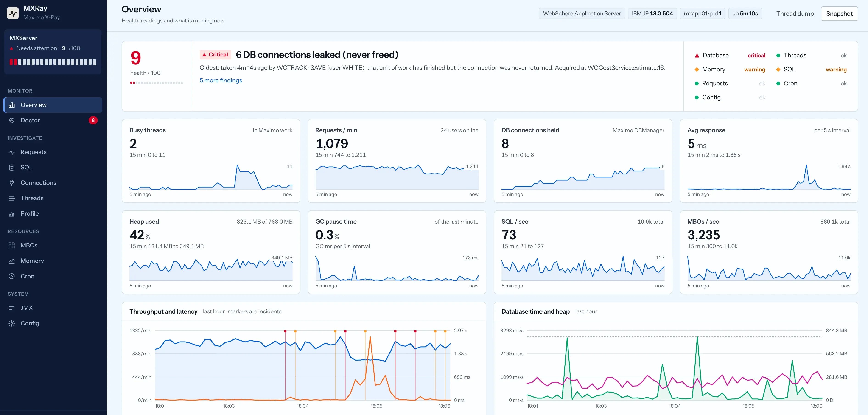Image resolution: width=868 pixels, height=415 pixels.
Task: Click the '6 DB connections leaked' headline
Action: point(317,55)
